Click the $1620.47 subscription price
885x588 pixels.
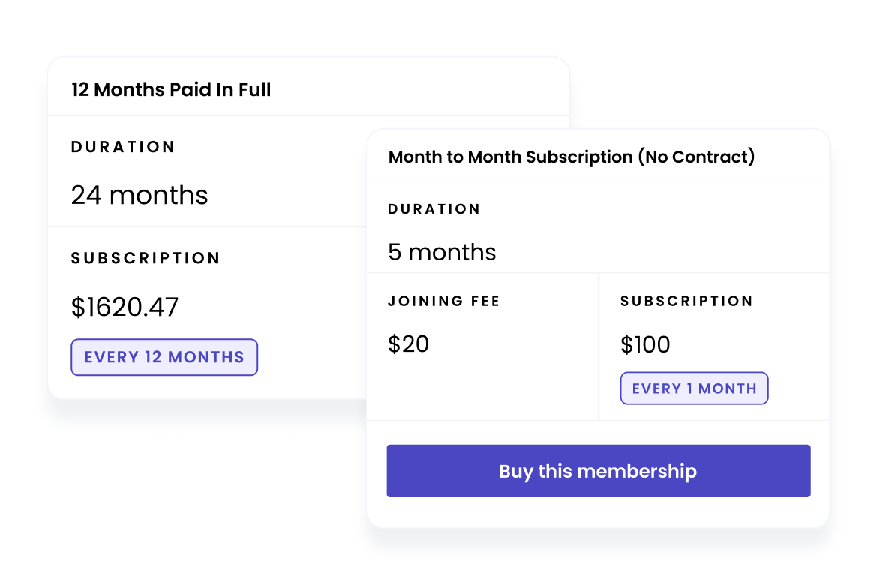[x=125, y=307]
